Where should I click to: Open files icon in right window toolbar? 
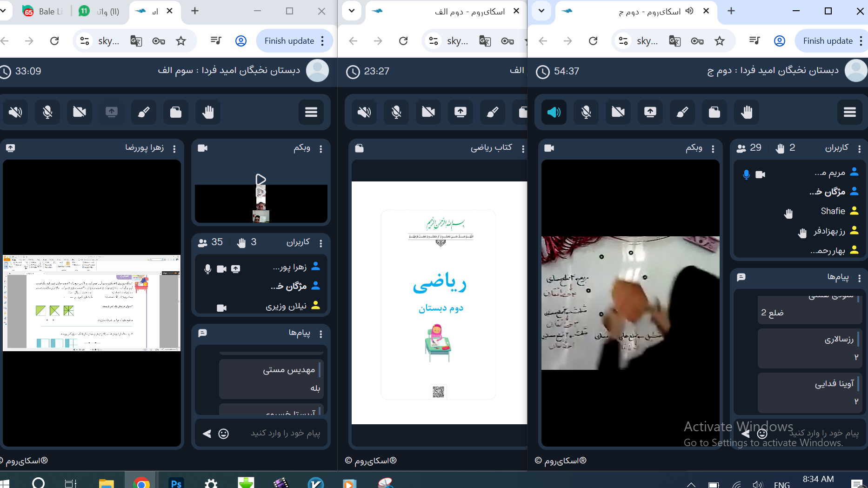pos(714,112)
